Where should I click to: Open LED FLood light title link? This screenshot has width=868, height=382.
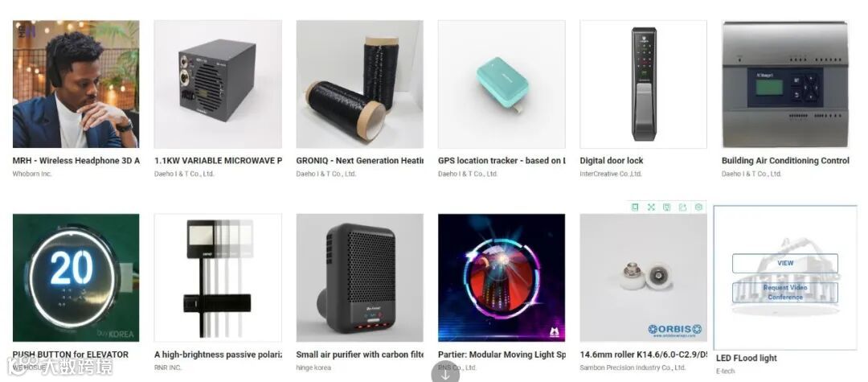[x=746, y=358]
